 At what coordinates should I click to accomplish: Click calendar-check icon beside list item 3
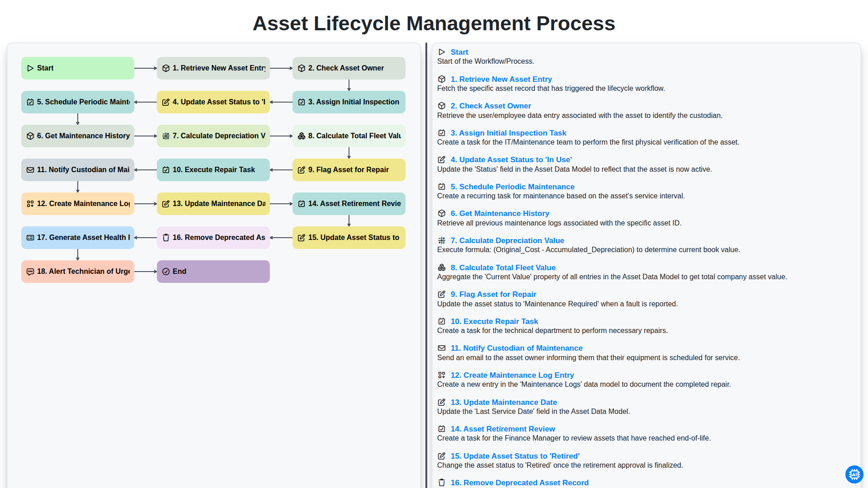(442, 133)
